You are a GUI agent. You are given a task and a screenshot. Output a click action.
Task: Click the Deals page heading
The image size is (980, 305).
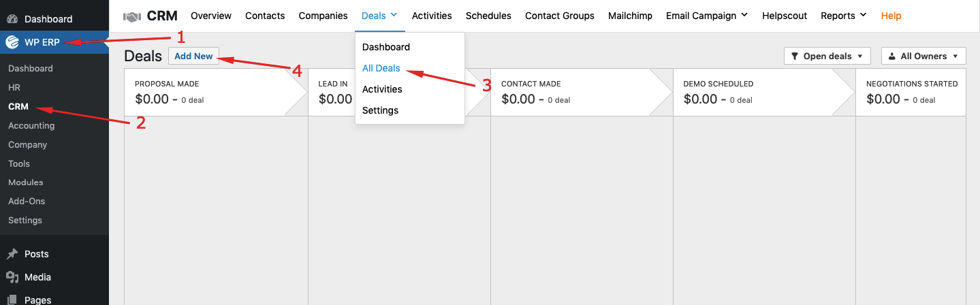click(x=143, y=57)
